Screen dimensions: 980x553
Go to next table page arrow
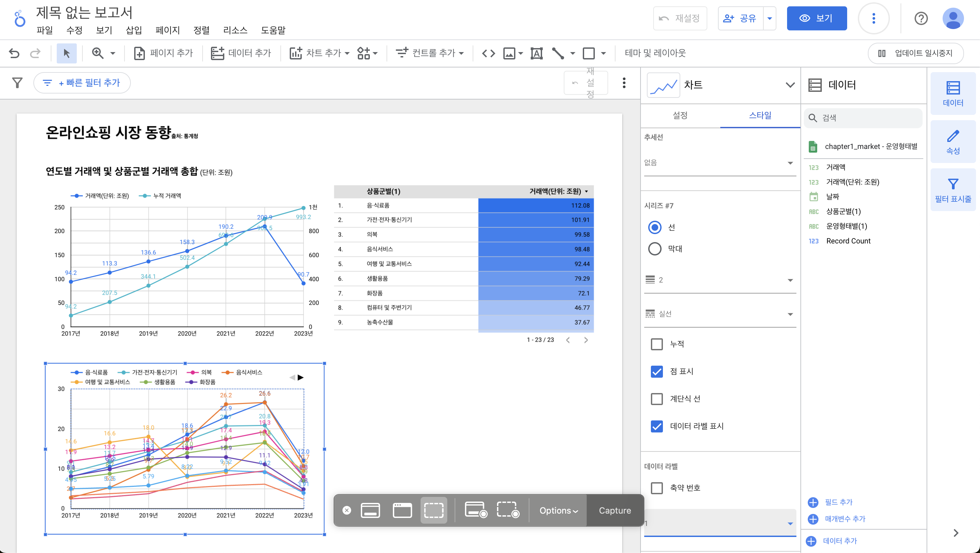tap(586, 340)
